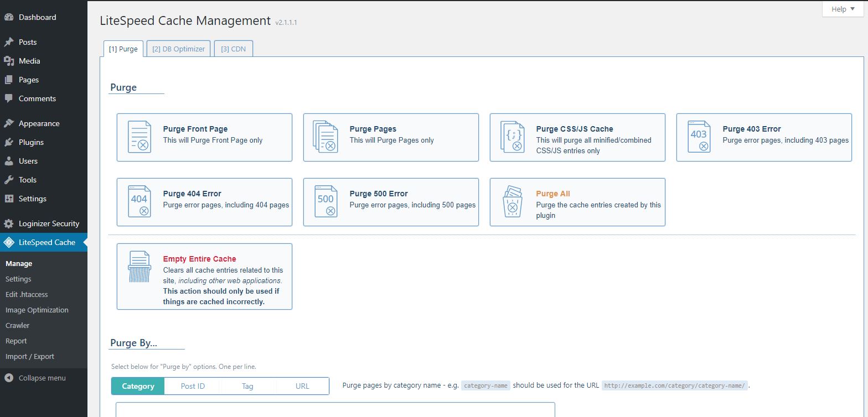Click the Pages icon in sidebar
Image resolution: width=868 pixels, height=417 pixels.
(9, 80)
